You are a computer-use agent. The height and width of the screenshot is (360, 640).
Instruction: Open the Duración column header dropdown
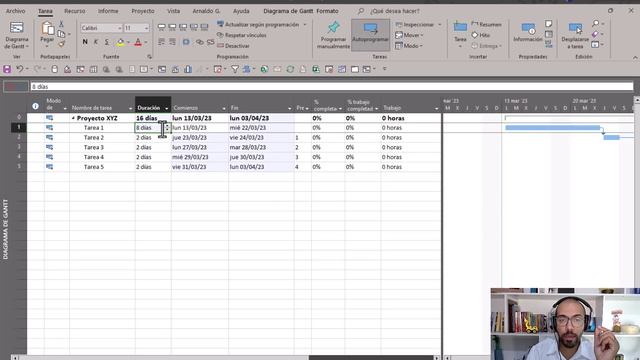[167, 108]
